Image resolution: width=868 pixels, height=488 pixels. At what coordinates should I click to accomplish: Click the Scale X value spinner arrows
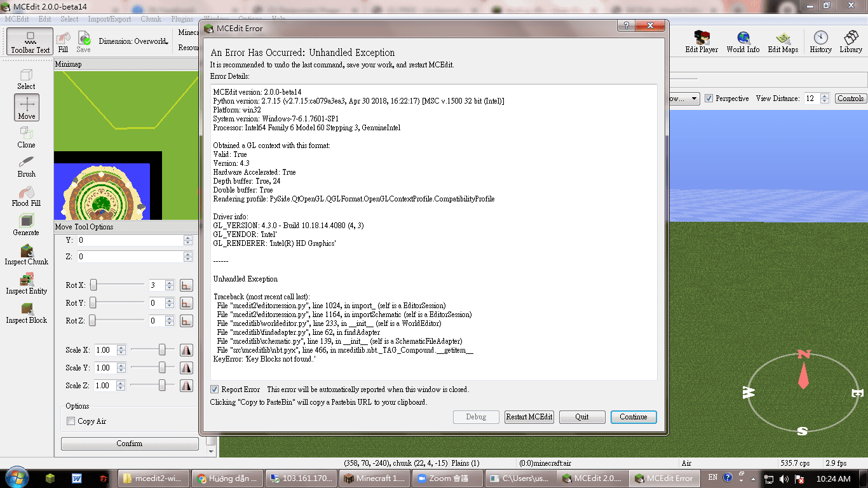click(x=121, y=350)
